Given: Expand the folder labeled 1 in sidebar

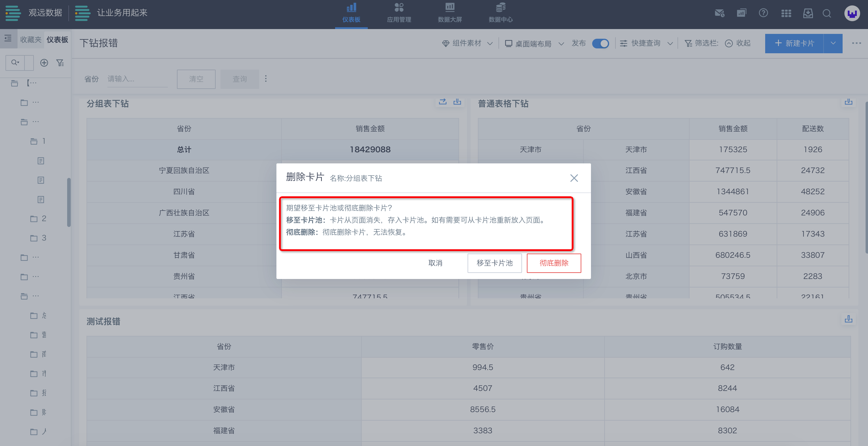Looking at the screenshot, I should click(38, 141).
